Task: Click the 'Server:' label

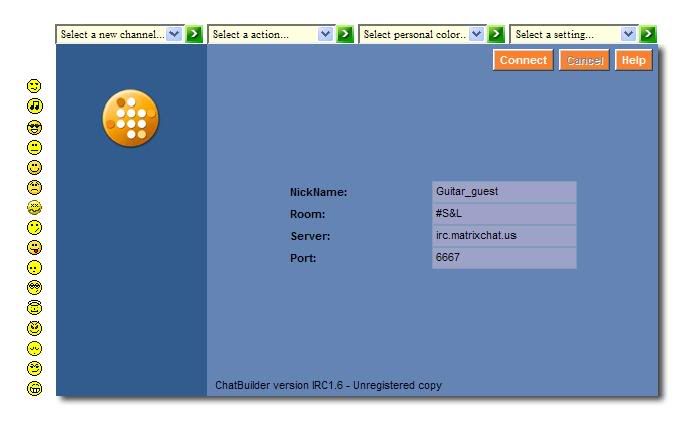Action: point(310,236)
